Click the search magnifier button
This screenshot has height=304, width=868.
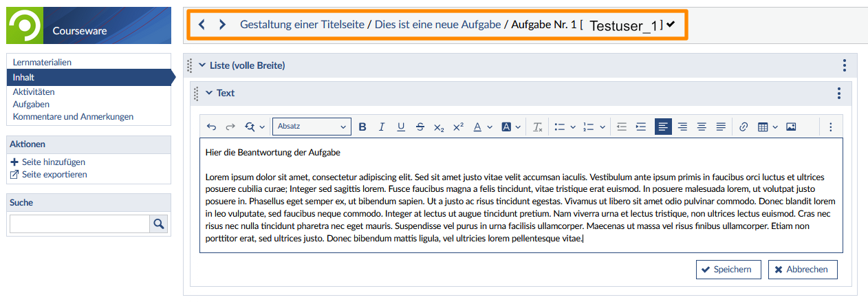[159, 224]
